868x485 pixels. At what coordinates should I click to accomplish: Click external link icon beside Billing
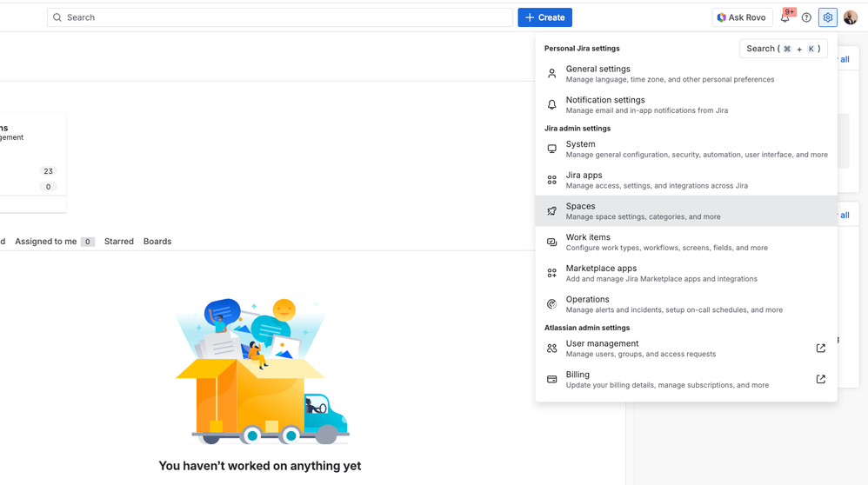(821, 379)
